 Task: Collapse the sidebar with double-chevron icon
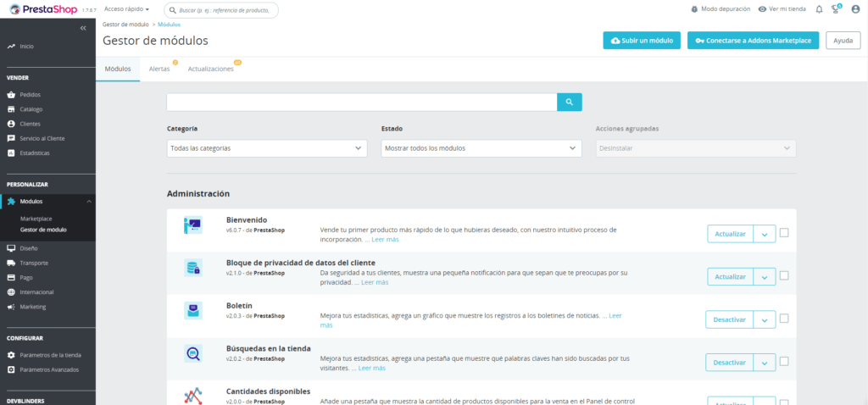[x=83, y=28]
